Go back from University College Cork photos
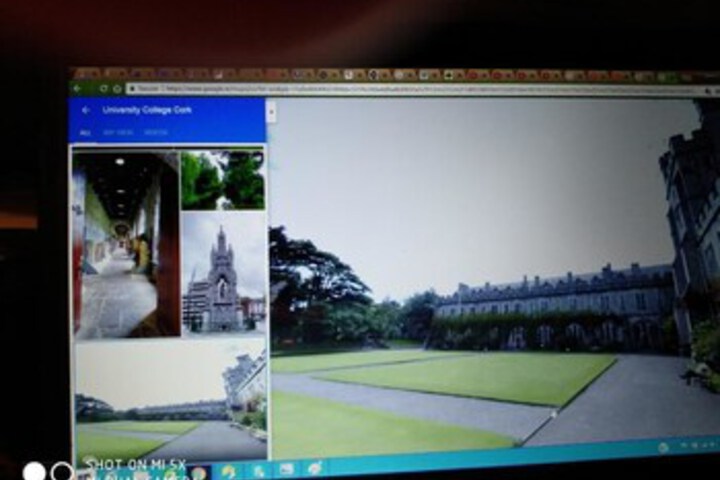Screen dimensions: 720x480 (85, 110)
